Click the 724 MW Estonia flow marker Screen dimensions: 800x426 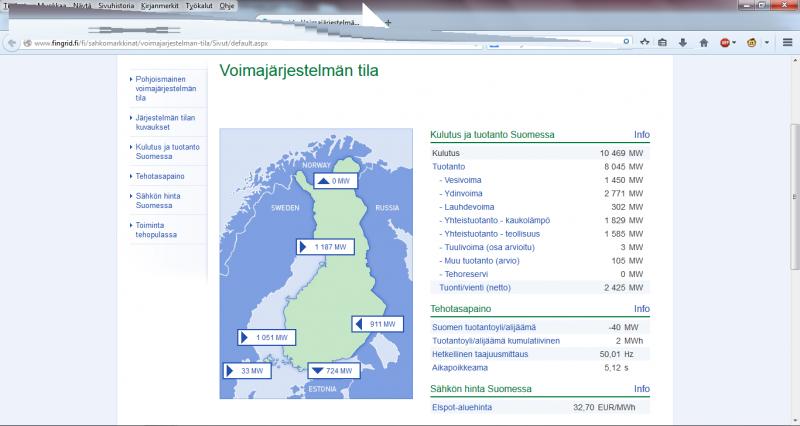331,371
